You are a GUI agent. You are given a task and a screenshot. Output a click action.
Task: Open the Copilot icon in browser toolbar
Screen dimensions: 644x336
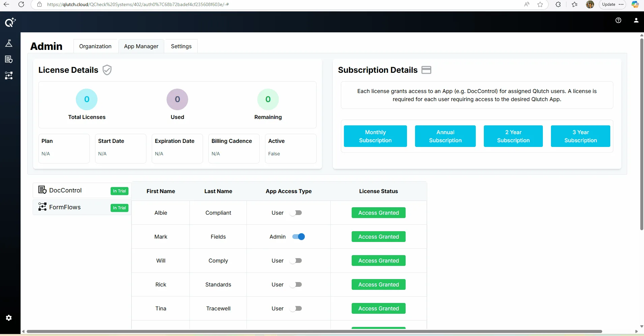click(635, 4)
